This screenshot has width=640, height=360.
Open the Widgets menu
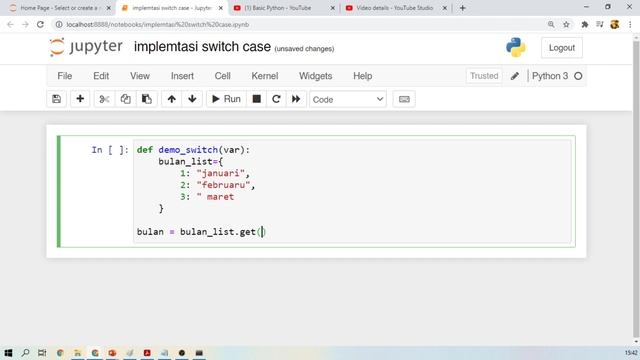click(316, 76)
